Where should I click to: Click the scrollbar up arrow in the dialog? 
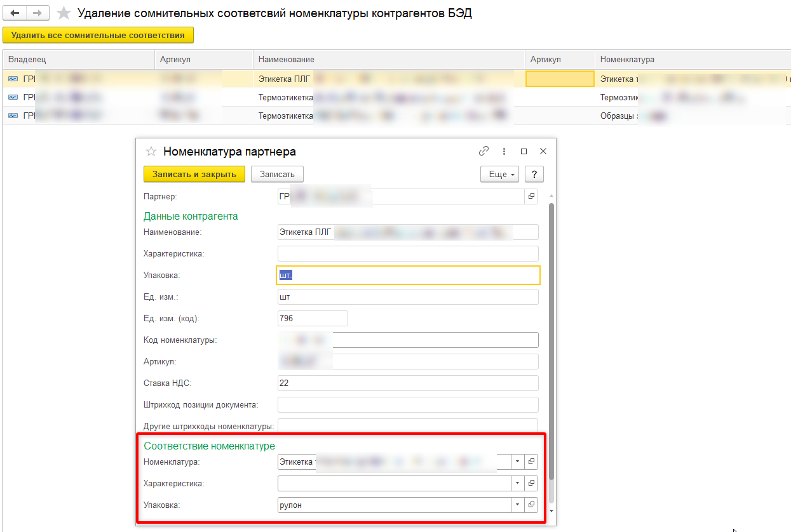pos(551,196)
